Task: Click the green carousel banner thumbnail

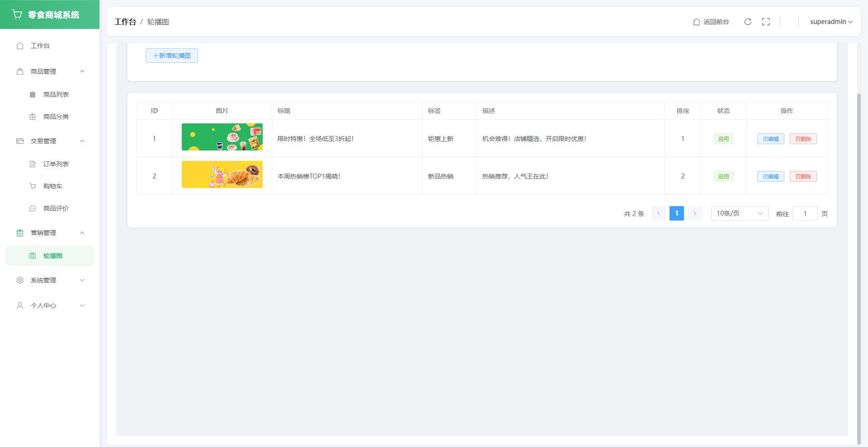Action: (x=222, y=137)
